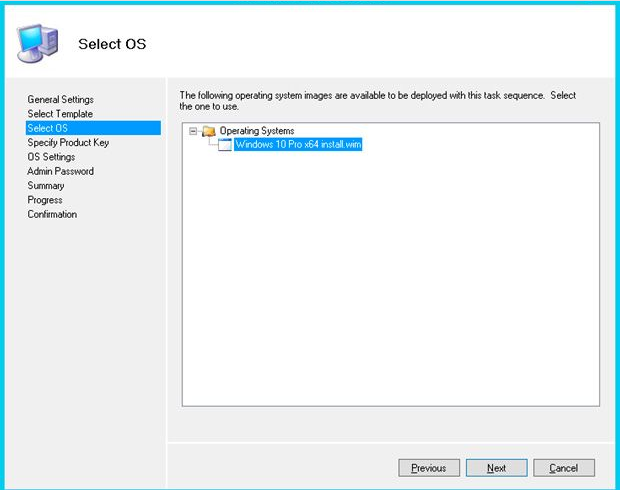Viewport: 620px width, 490px height.
Task: Open the Summary step in sidebar
Action: pyautogui.click(x=46, y=185)
